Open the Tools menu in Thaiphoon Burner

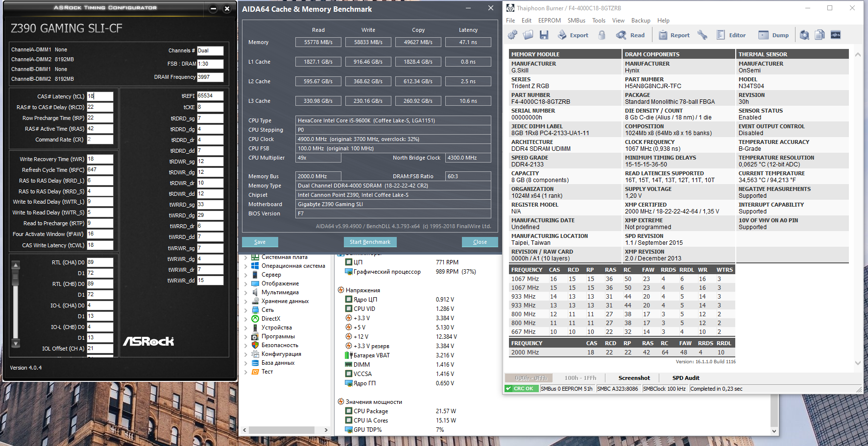click(x=599, y=21)
